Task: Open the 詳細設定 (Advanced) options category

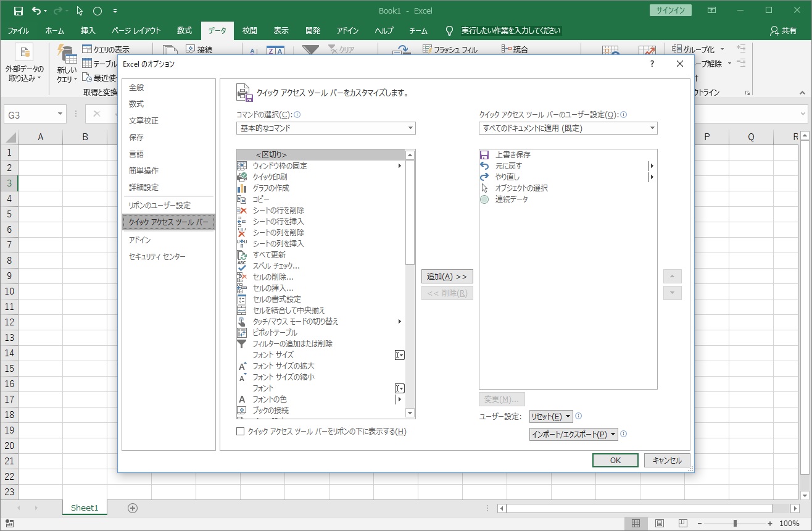Action: click(168, 187)
